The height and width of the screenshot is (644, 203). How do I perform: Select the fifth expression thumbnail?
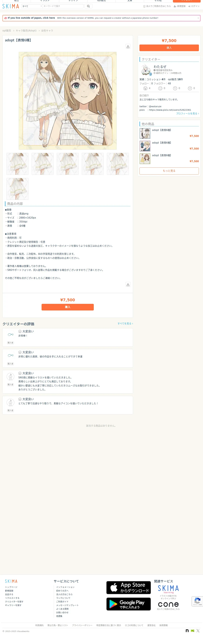[x=118, y=164]
